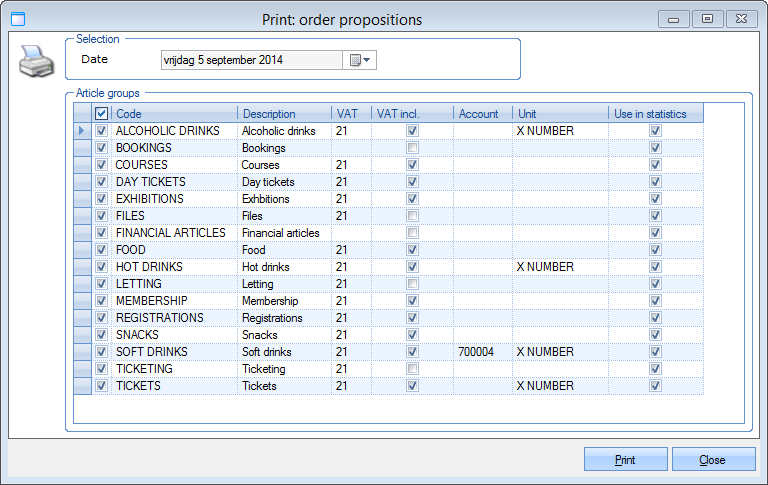Click the VAT column header
The image size is (768, 485).
coord(351,114)
